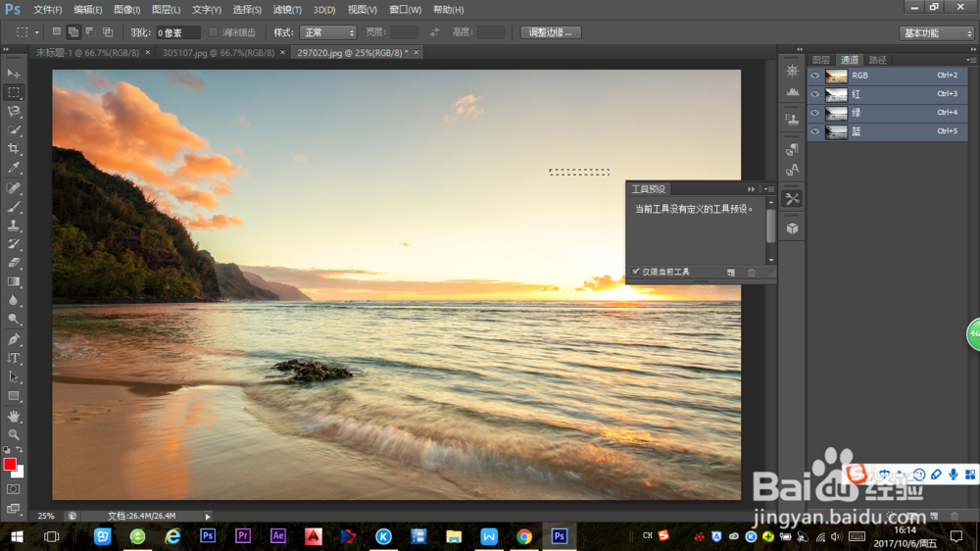Click the white background color swatch
The width and height of the screenshot is (980, 551).
[20, 473]
